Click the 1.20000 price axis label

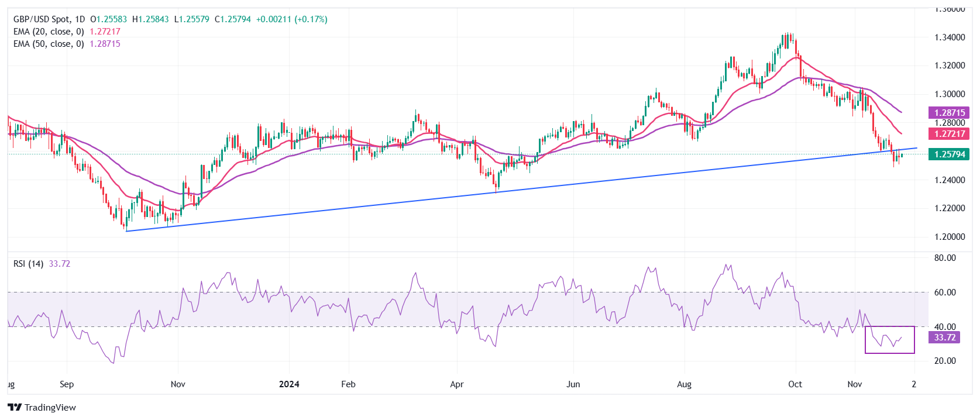click(950, 237)
